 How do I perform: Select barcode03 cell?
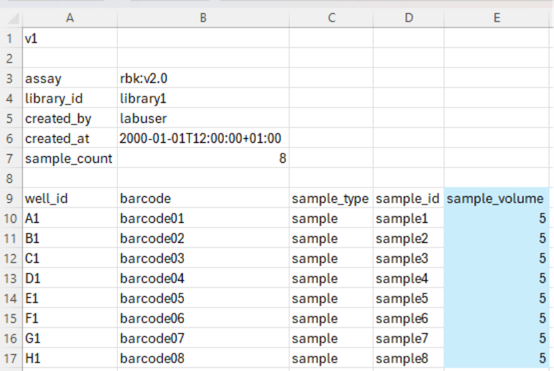pos(203,258)
